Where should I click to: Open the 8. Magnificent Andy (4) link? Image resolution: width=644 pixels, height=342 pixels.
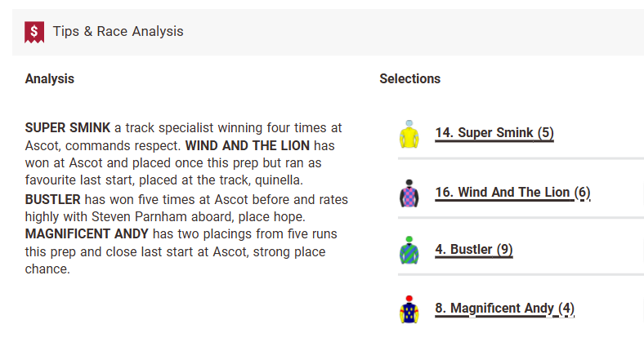[x=504, y=309]
